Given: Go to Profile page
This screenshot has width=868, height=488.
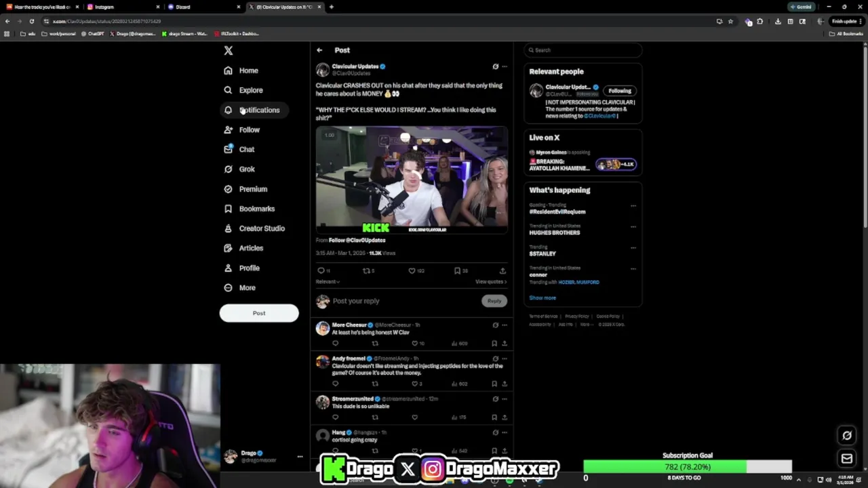Looking at the screenshot, I should pos(242,268).
